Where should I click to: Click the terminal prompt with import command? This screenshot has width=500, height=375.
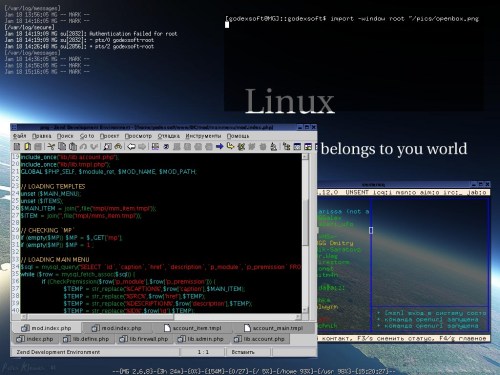(352, 19)
